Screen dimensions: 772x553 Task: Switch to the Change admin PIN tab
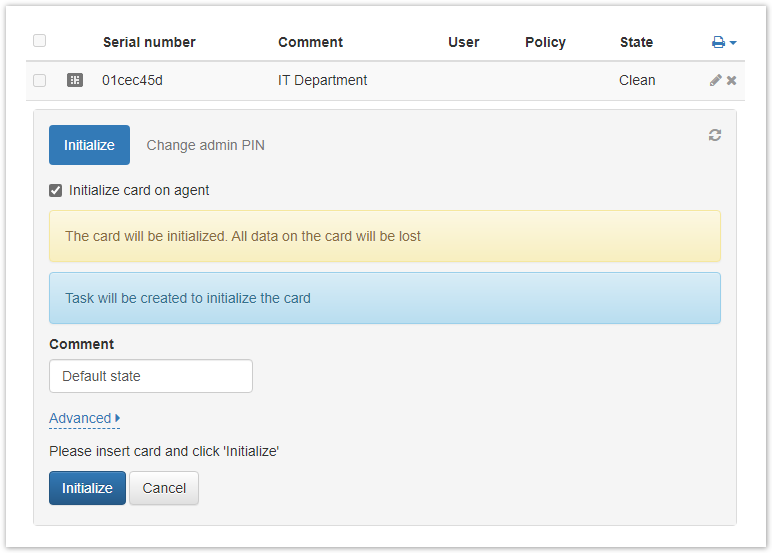[205, 145]
